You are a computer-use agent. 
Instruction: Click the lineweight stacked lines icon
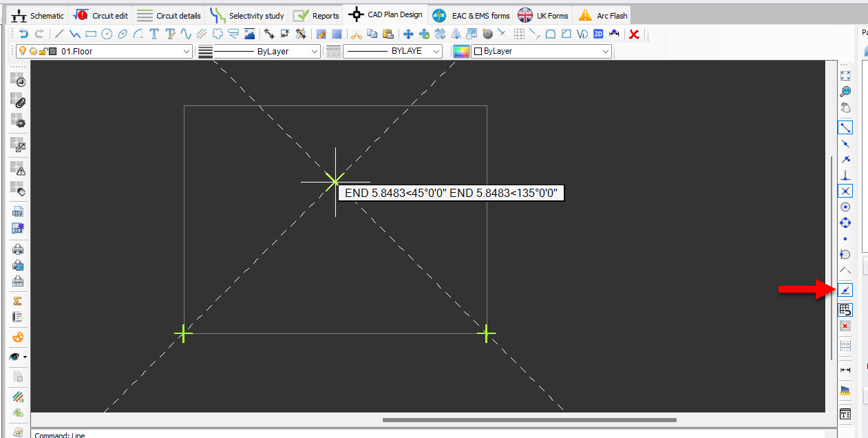pyautogui.click(x=205, y=51)
